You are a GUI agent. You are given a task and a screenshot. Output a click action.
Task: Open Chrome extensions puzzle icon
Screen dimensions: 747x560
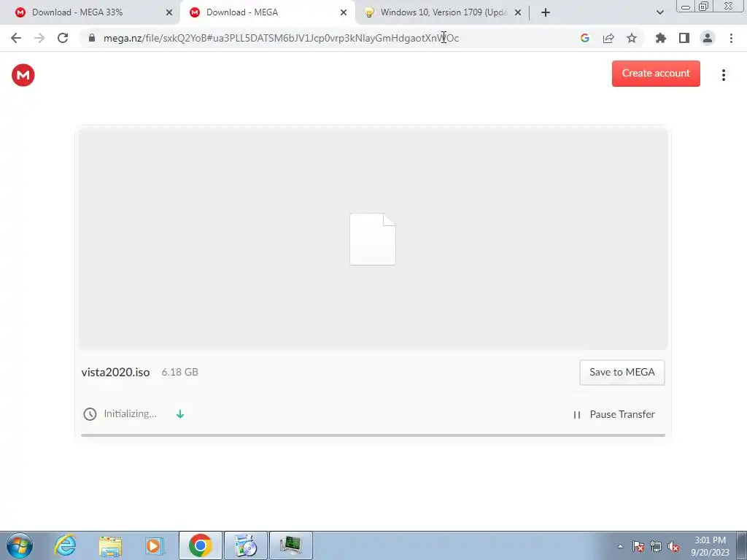[x=660, y=38]
